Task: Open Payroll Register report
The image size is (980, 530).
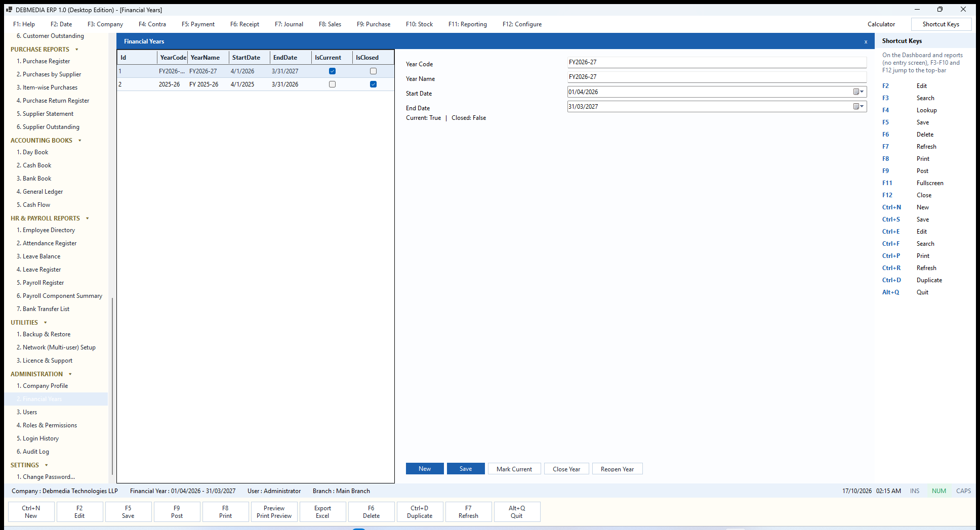Action: coord(40,283)
